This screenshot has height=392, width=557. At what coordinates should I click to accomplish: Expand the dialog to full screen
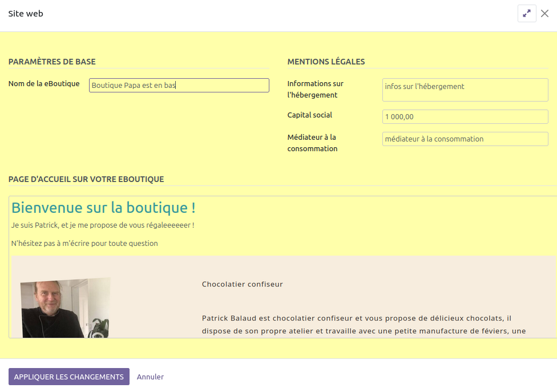[526, 14]
